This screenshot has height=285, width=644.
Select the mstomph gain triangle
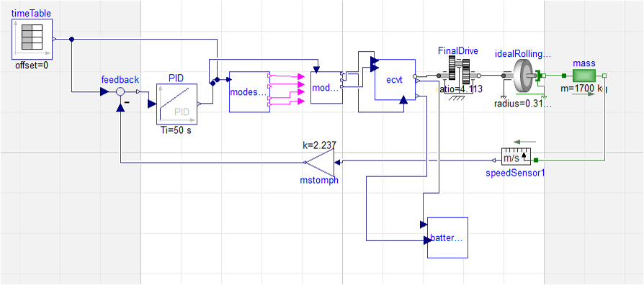(x=321, y=163)
